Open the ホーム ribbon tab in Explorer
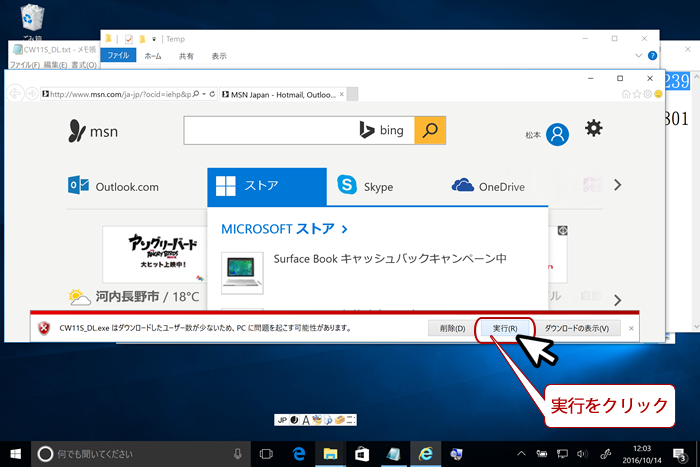Viewport: 700px width, 467px height. pos(153,56)
